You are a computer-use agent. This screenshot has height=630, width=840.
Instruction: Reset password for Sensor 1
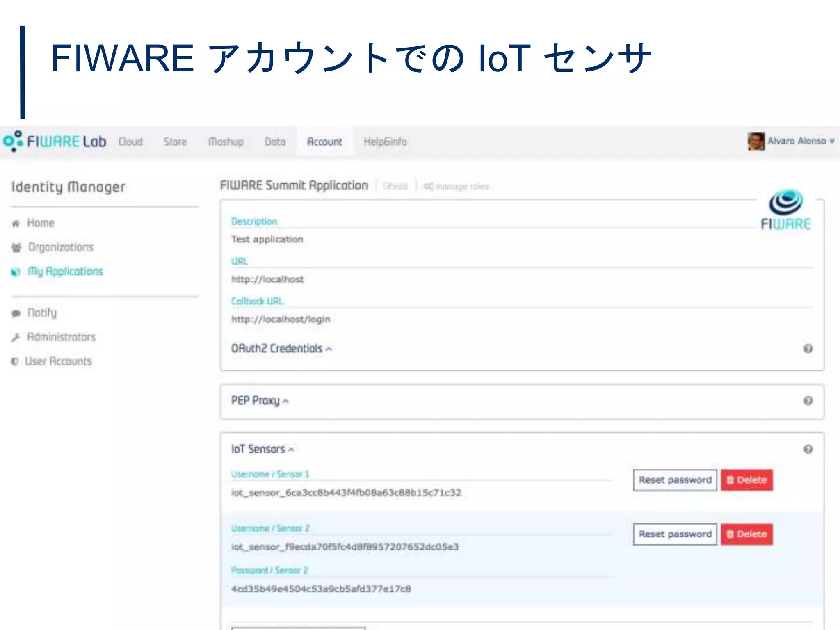675,480
